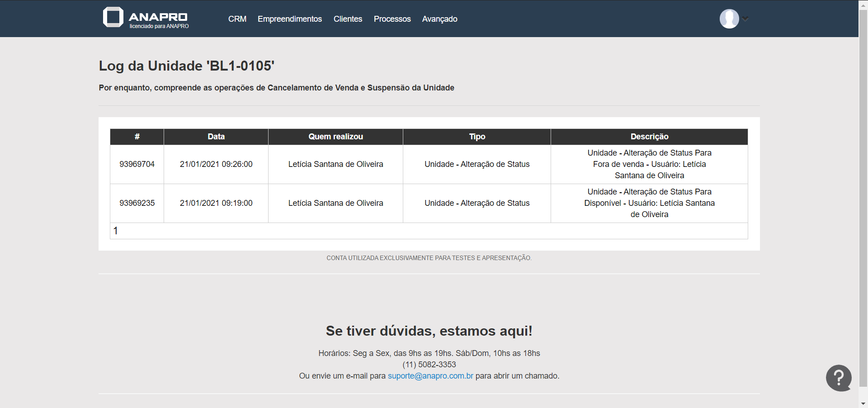Image resolution: width=868 pixels, height=408 pixels.
Task: Click the scrollbar down arrow
Action: coord(863,403)
